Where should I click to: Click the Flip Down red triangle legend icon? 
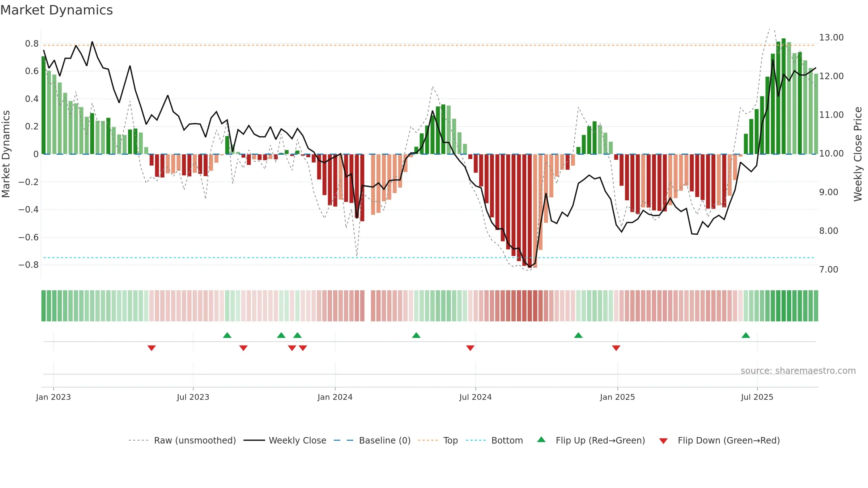click(x=663, y=441)
